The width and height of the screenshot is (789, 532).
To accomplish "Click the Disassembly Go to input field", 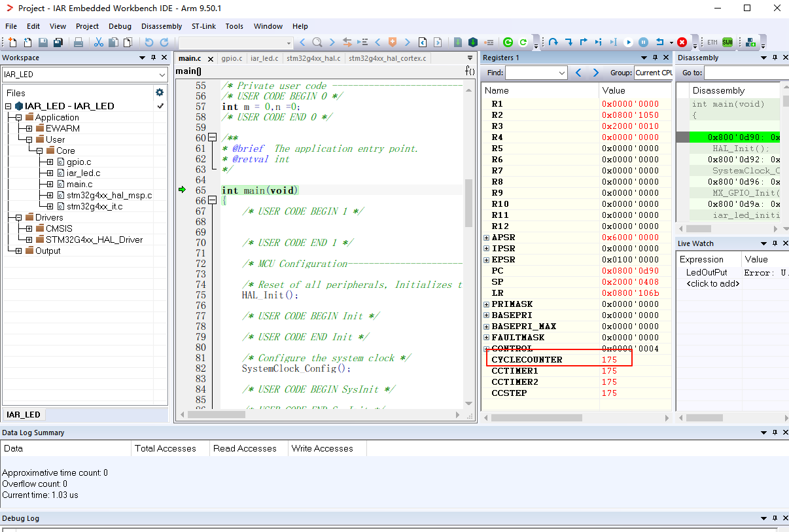I will coord(747,73).
